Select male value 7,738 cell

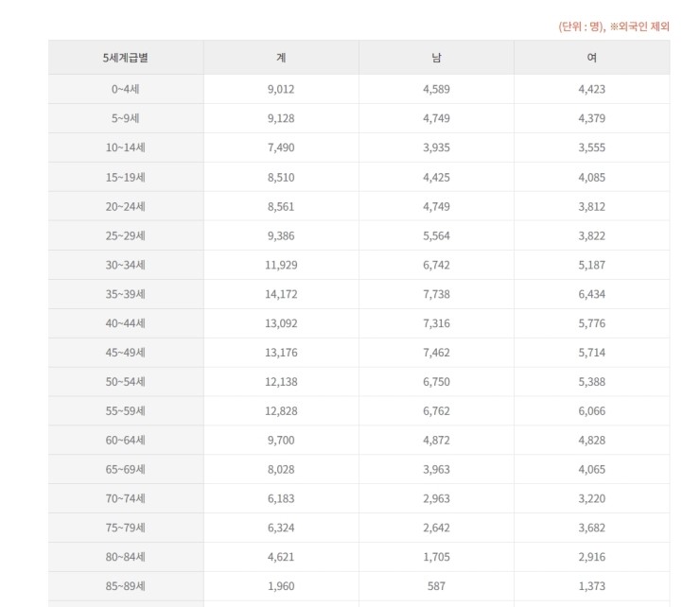tap(436, 294)
